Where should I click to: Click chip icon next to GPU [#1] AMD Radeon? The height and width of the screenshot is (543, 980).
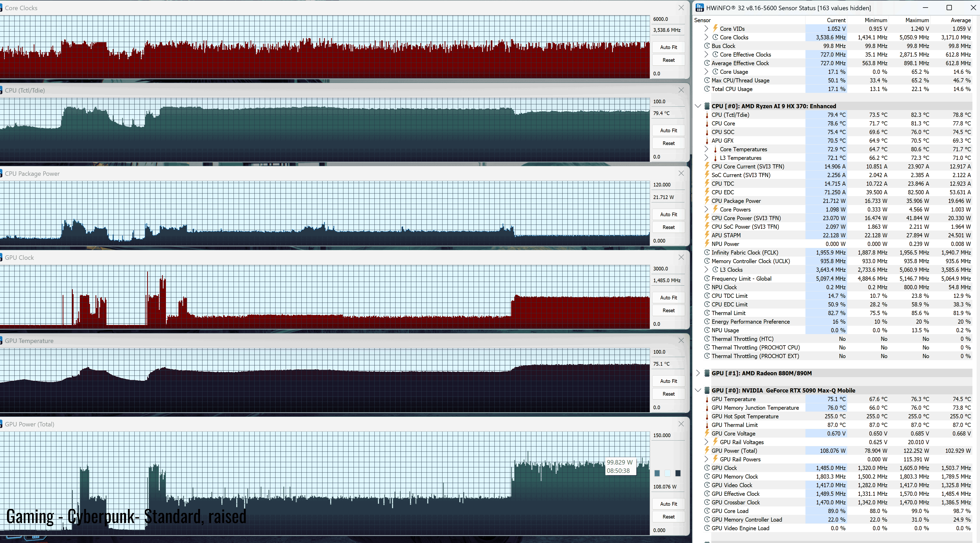click(x=707, y=373)
